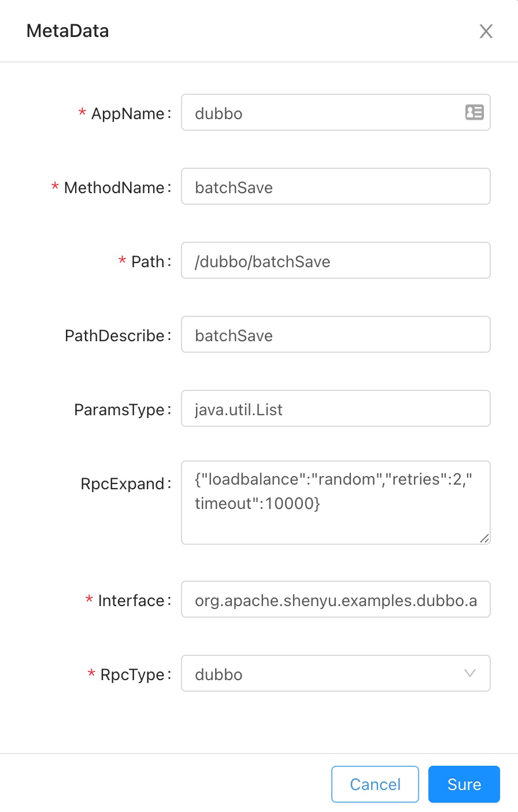This screenshot has height=812, width=518.
Task: Click the PathDescribe label
Action: point(114,335)
